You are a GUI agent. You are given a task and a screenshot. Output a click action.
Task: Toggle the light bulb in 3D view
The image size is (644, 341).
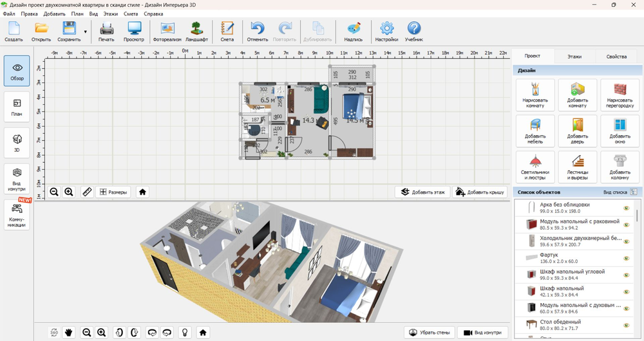185,333
